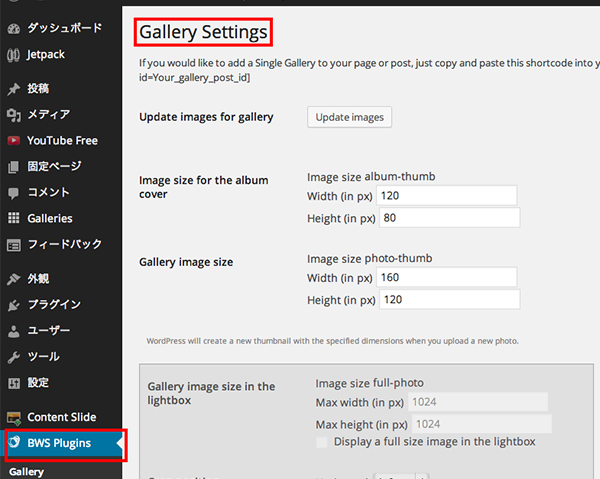Click the Dashboard gauge icon in sidebar
The image size is (600, 479).
(x=13, y=28)
